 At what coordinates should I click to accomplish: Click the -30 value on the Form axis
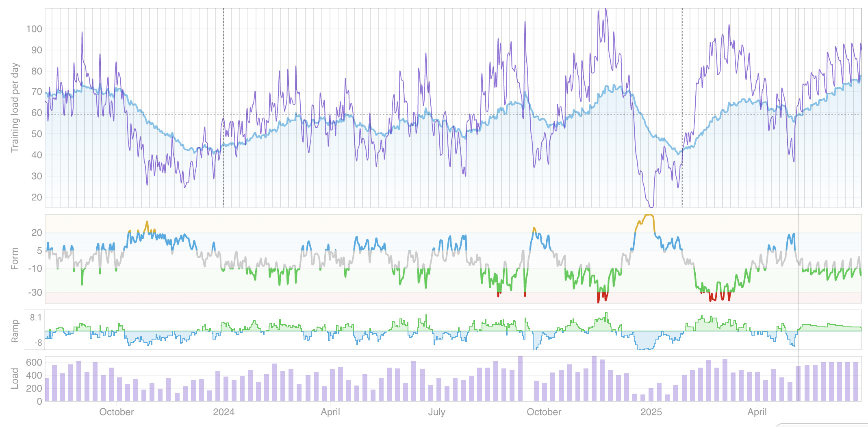tap(35, 292)
